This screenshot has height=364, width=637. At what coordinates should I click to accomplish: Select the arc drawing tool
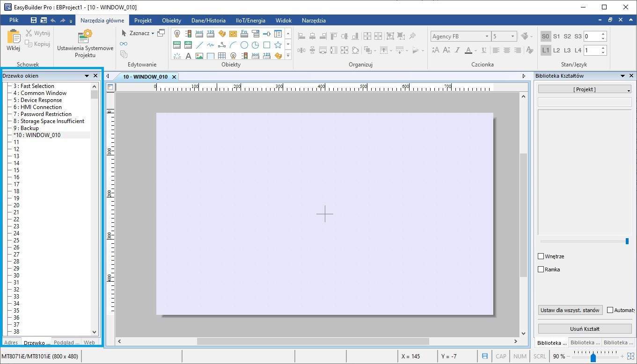(233, 45)
